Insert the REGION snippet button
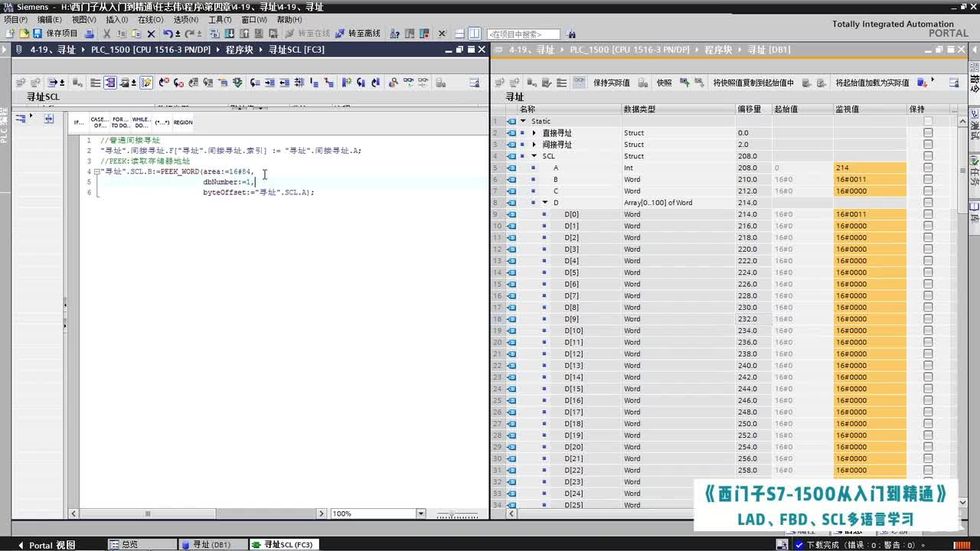 (x=183, y=122)
